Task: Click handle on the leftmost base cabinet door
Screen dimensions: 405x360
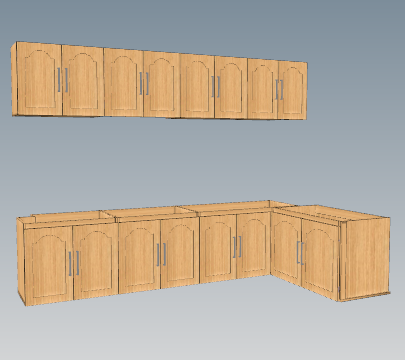Action: 70,264
